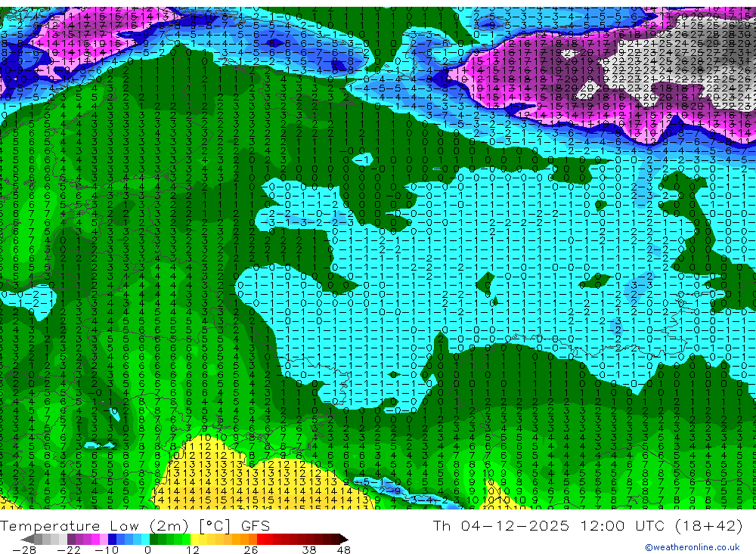Click the gray arrow at legend's cold end
Image resolution: width=756 pixels, height=554 pixels.
(x=27, y=539)
